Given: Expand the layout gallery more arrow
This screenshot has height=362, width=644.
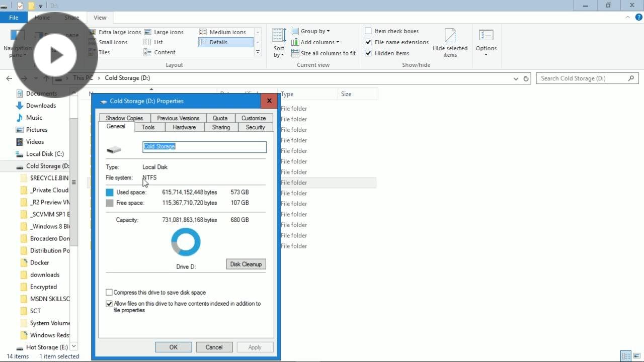Looking at the screenshot, I should [258, 52].
